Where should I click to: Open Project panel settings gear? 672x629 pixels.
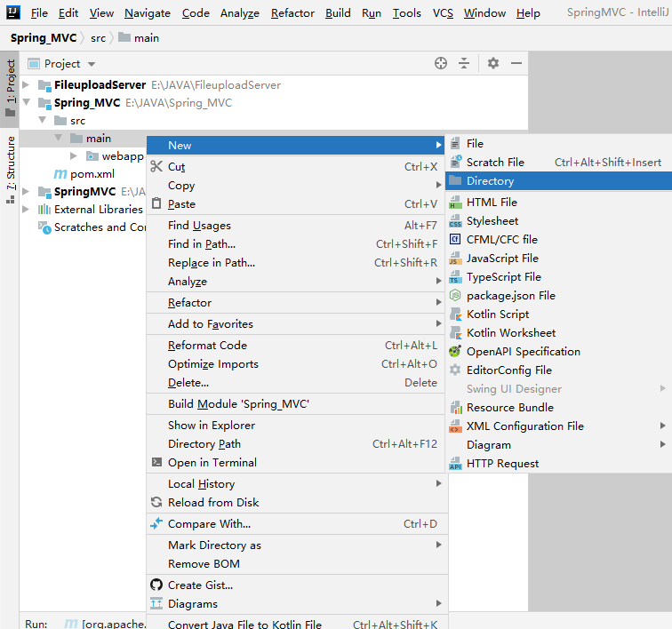pyautogui.click(x=493, y=63)
